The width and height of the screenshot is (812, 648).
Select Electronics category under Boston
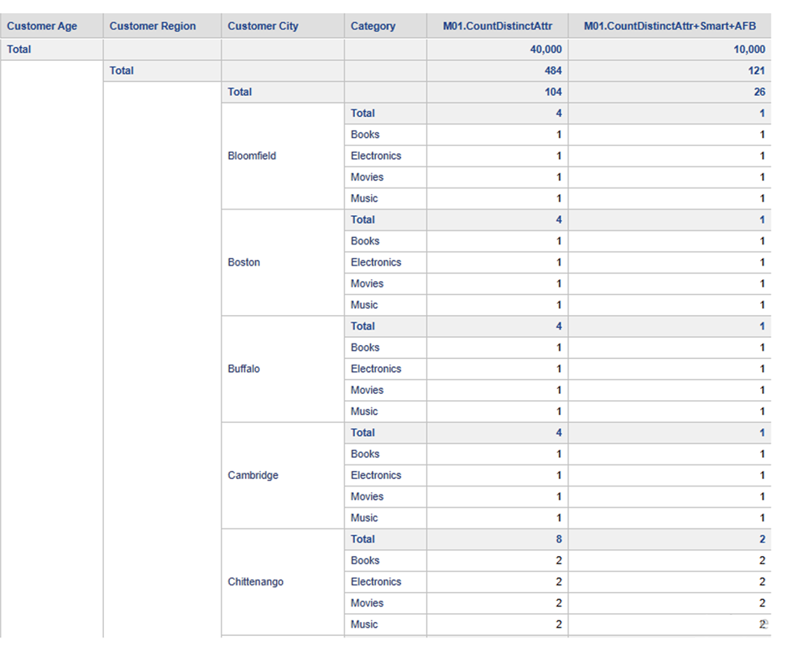coord(376,262)
